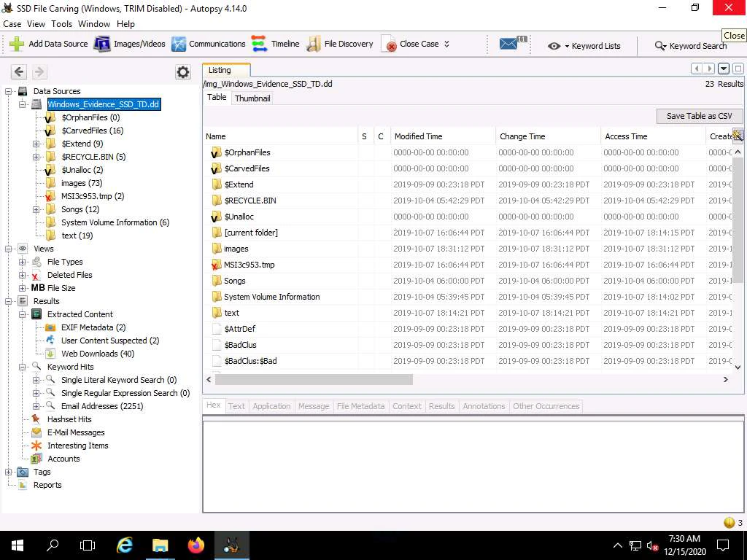Click the Close Case icon
The height and width of the screenshot is (560, 747).
389,44
